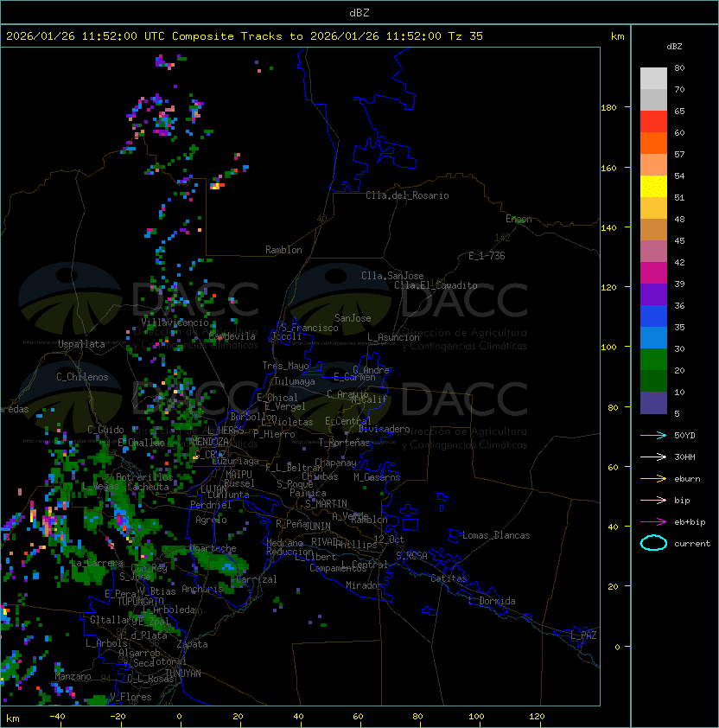Click the 'Tres_Mayo' place label
Viewport: 719px width, 728px height.
(285, 366)
